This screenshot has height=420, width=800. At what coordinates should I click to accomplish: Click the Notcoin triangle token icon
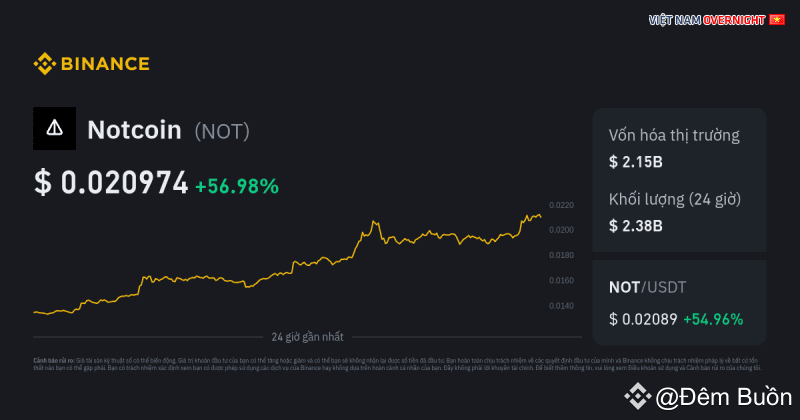point(55,128)
